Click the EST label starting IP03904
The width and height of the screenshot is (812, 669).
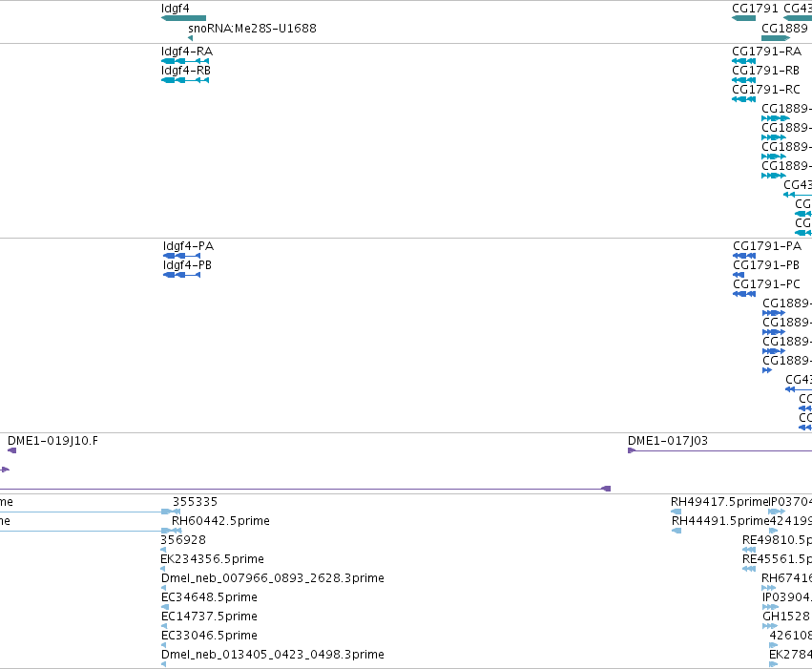point(787,597)
